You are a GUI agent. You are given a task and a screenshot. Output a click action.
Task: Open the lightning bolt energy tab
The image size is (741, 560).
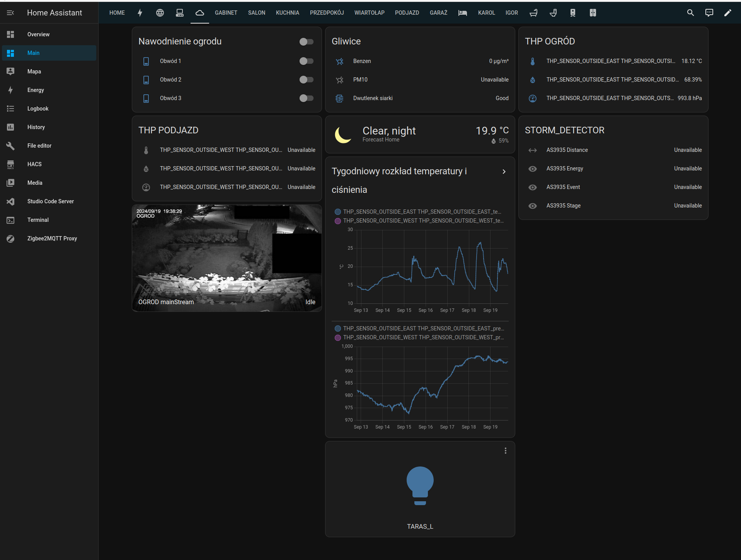pos(140,13)
